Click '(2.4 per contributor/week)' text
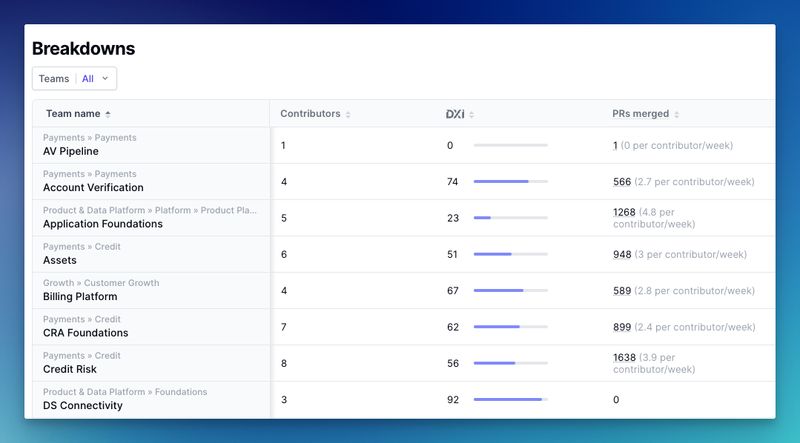The width and height of the screenshot is (800, 443). [694, 327]
